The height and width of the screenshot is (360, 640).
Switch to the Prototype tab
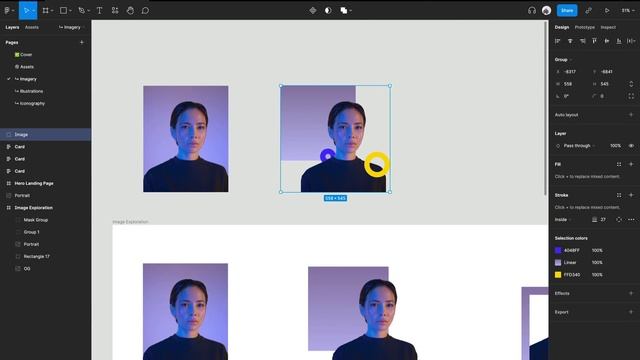pos(584,27)
